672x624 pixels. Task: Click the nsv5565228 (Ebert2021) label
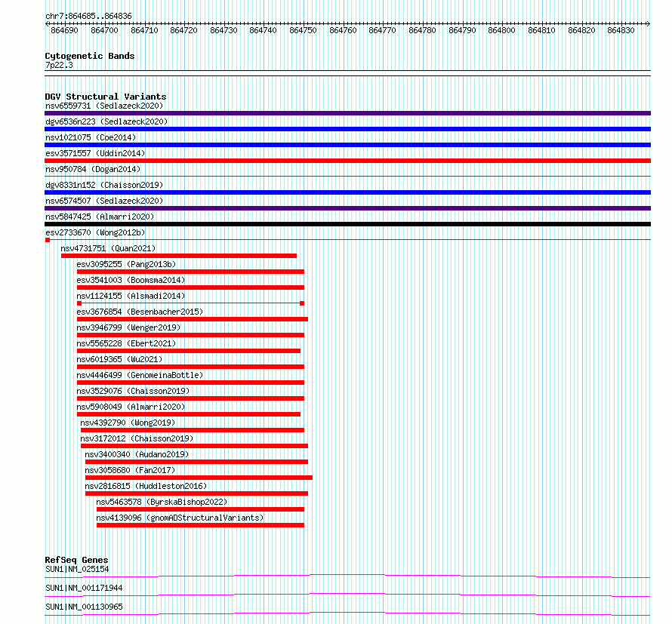(126, 343)
